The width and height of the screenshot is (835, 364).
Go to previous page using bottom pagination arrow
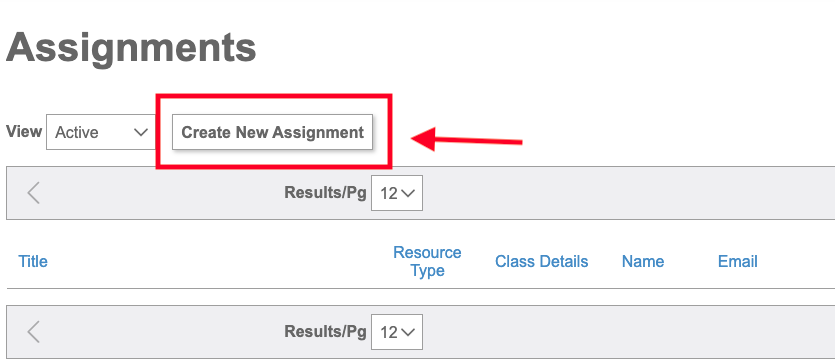[34, 332]
